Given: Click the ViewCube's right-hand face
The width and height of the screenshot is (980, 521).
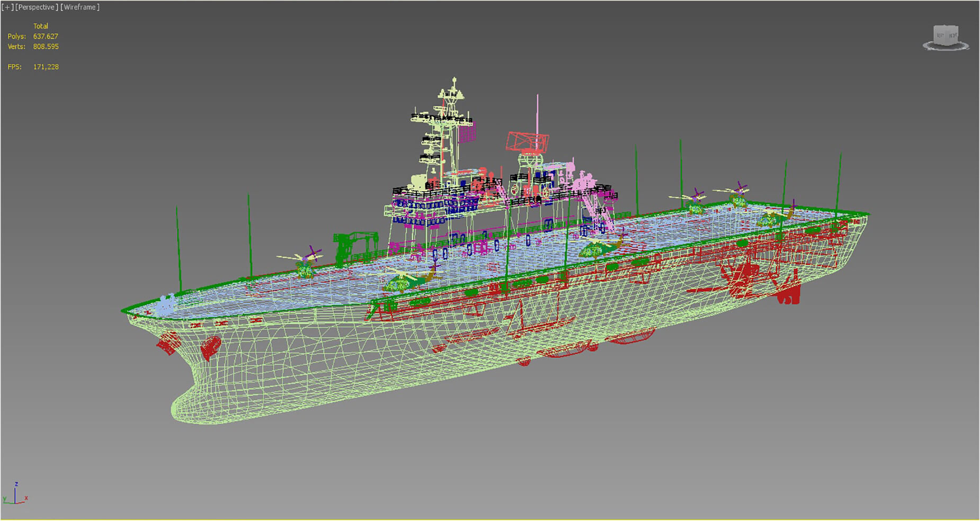Looking at the screenshot, I should (x=952, y=35).
